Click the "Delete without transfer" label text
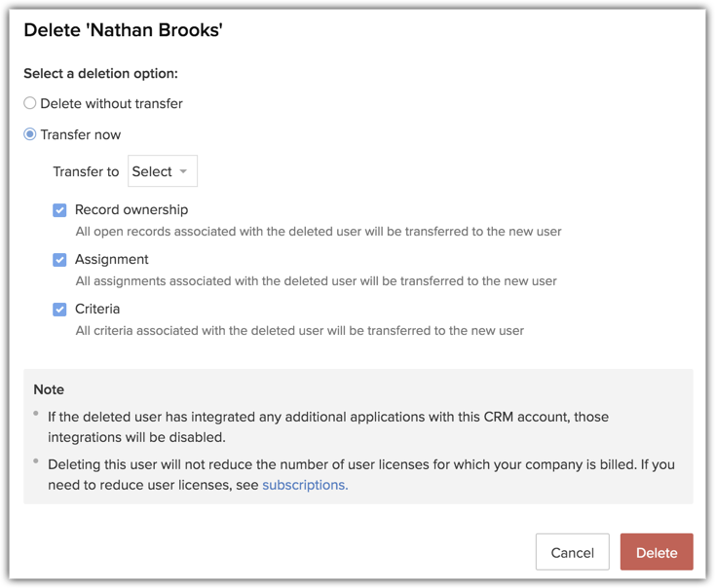715x588 pixels. [x=111, y=103]
